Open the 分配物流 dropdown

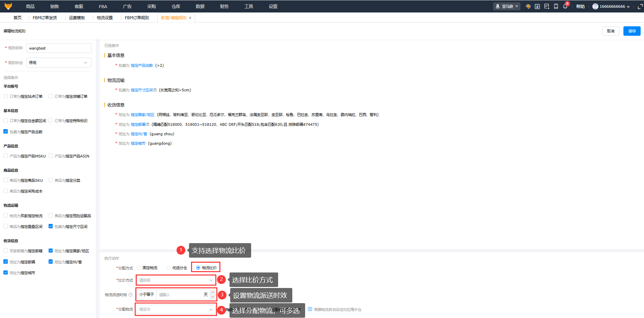[176, 309]
